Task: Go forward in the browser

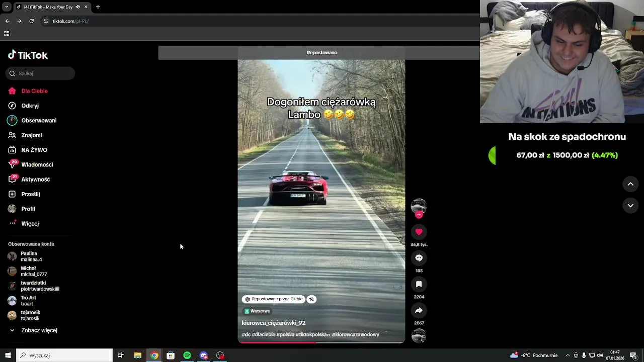Action: point(19,21)
